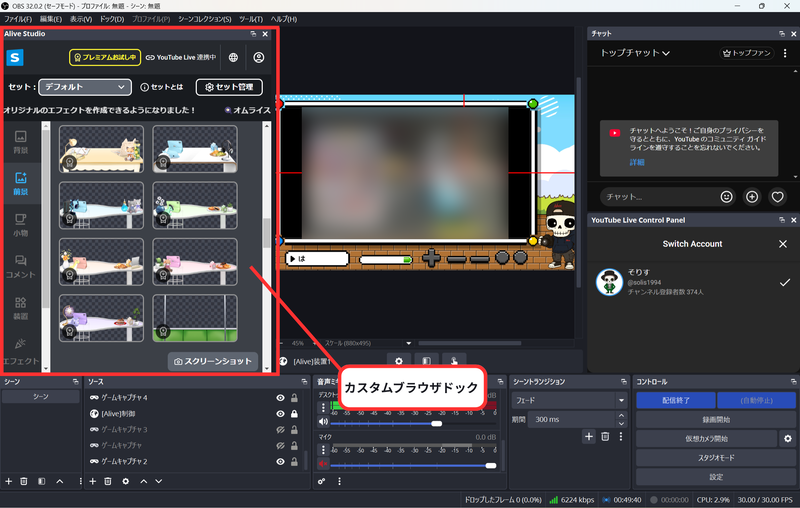Select the エフェクト category in Alive Studio sidebar
This screenshot has height=508, width=800.
20,352
